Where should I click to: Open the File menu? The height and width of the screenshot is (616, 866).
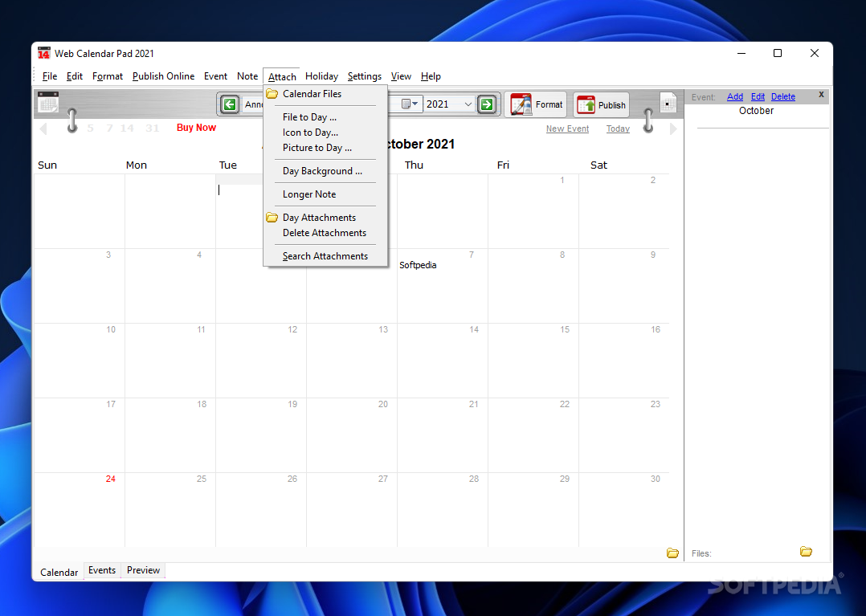[50, 76]
